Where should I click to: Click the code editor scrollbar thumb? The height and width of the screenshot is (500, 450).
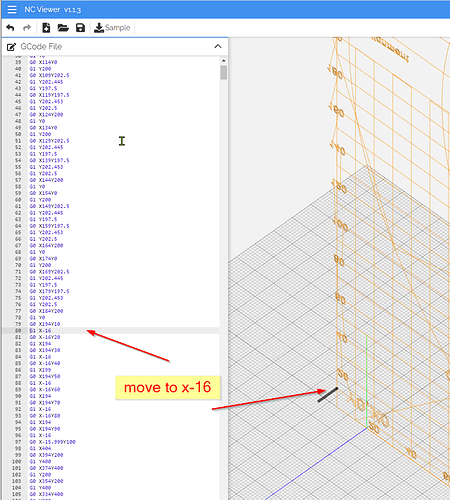tap(224, 72)
